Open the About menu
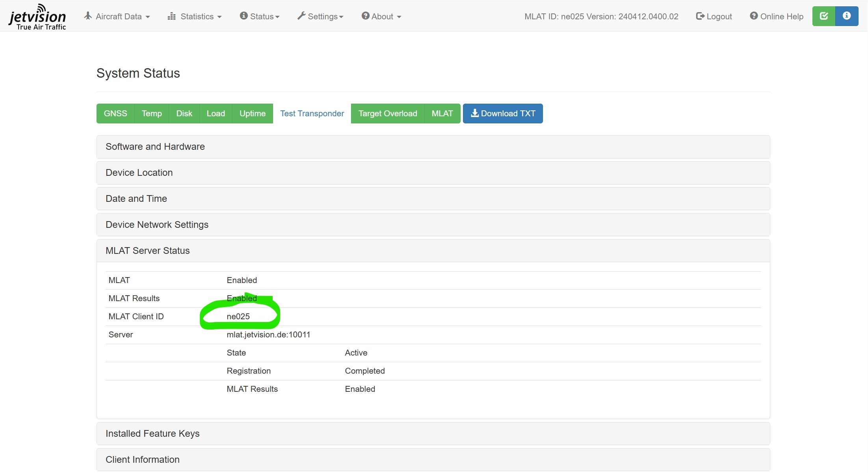Screen dimensions: 868x473 381,17
